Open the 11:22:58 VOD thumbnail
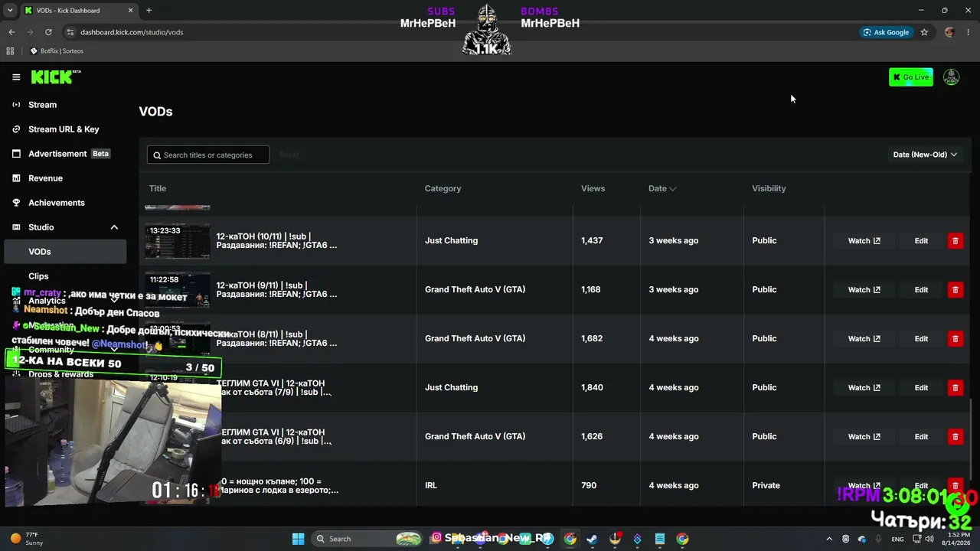 coord(178,290)
